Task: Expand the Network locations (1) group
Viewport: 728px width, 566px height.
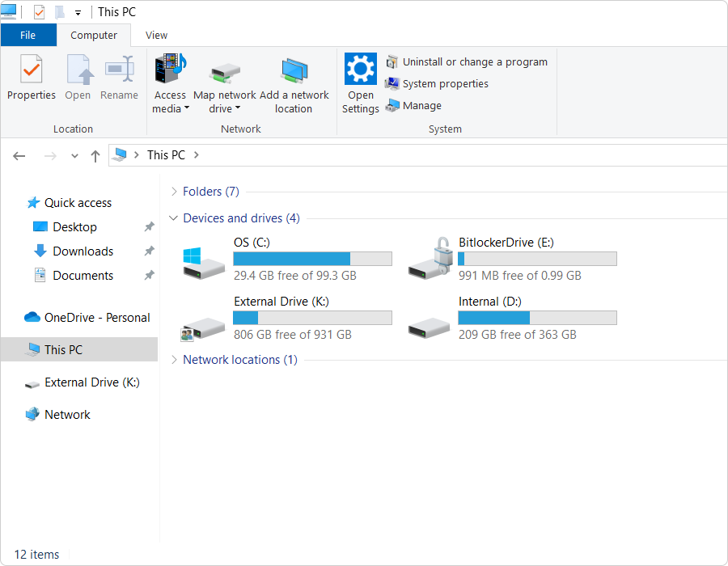Action: (x=174, y=361)
